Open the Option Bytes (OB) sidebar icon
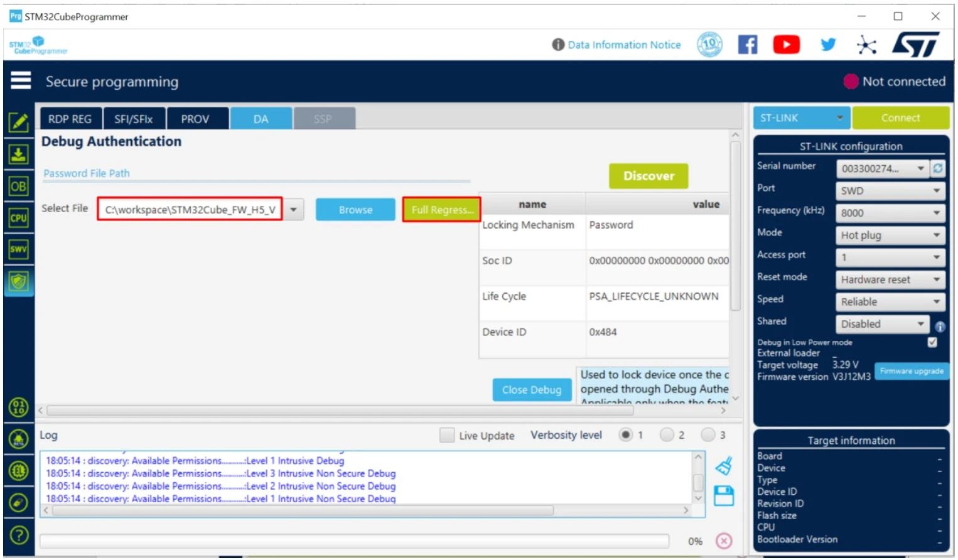The image size is (958, 560). click(18, 186)
